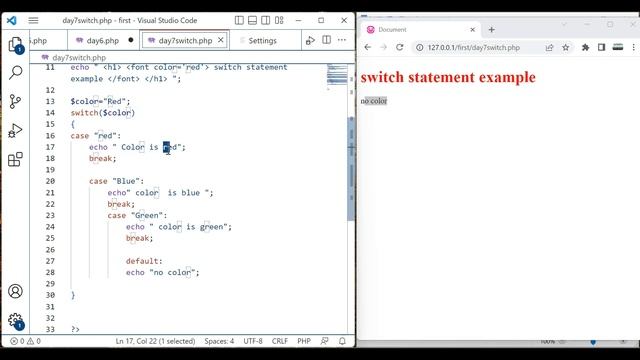Open the Search view in activity bar
Screen dimensions: 640x360
tap(16, 73)
